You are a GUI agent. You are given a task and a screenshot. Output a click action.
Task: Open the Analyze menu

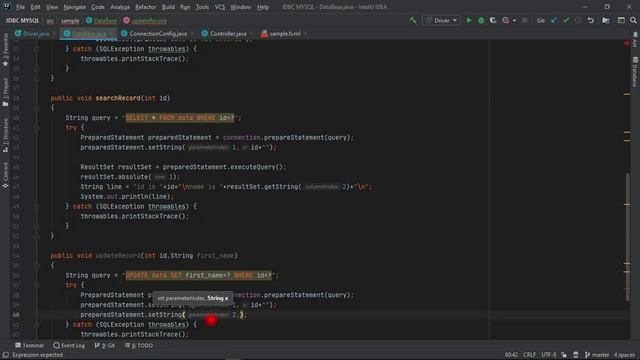point(120,7)
